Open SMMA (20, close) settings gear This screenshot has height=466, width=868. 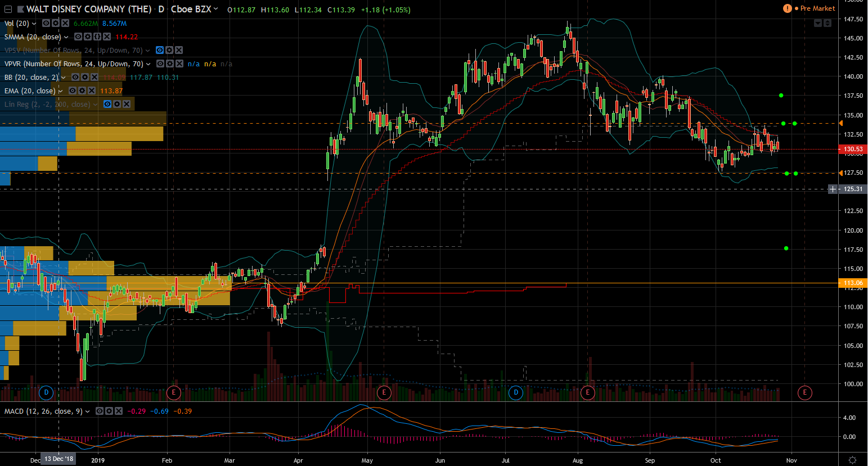pyautogui.click(x=88, y=37)
